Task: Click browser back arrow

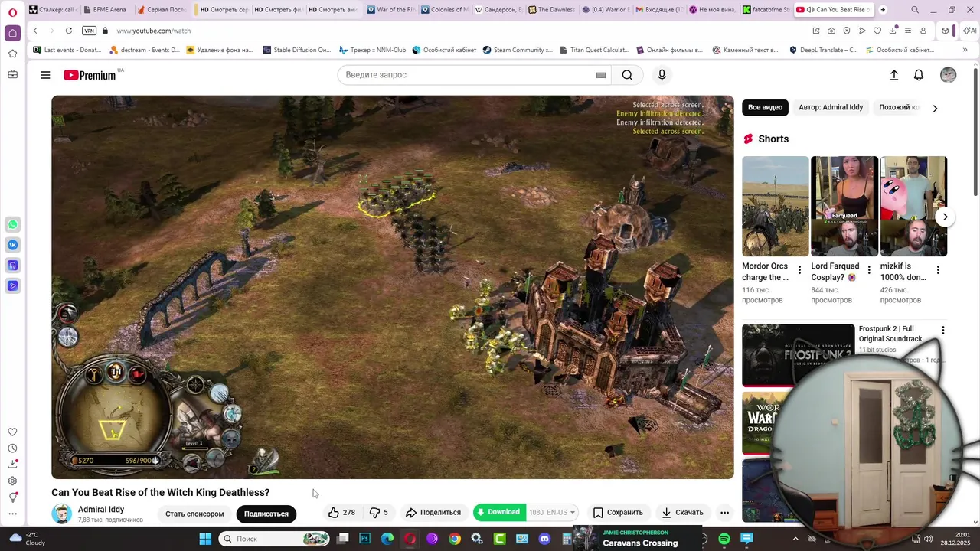Action: click(x=35, y=31)
